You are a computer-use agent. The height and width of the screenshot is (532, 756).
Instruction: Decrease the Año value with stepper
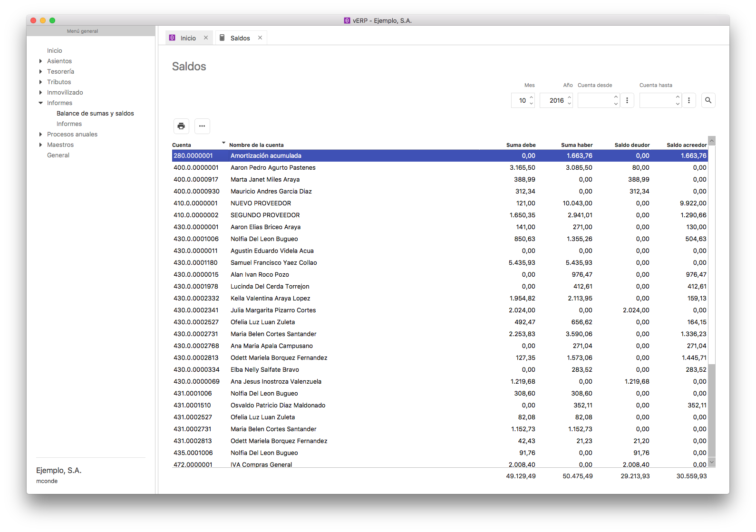pos(569,104)
